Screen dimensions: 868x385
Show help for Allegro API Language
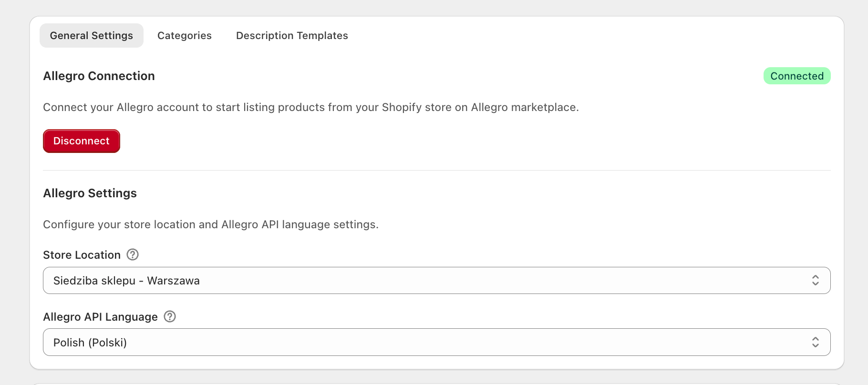click(170, 317)
